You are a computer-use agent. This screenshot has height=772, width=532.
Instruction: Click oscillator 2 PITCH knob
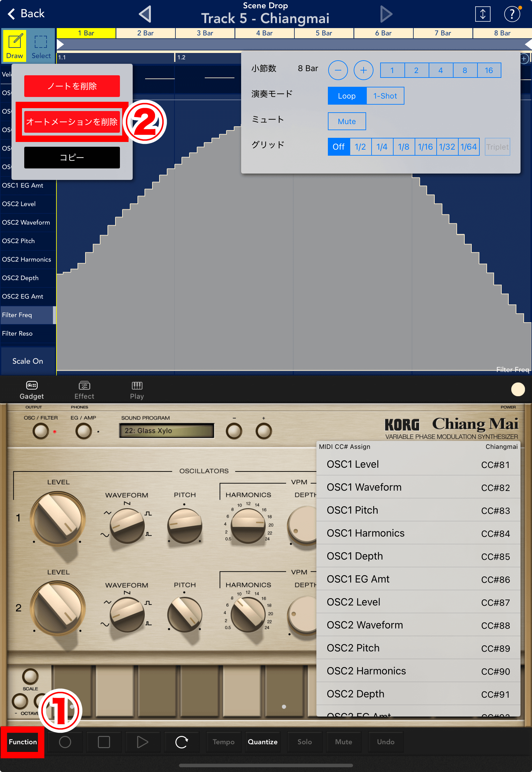coord(184,615)
